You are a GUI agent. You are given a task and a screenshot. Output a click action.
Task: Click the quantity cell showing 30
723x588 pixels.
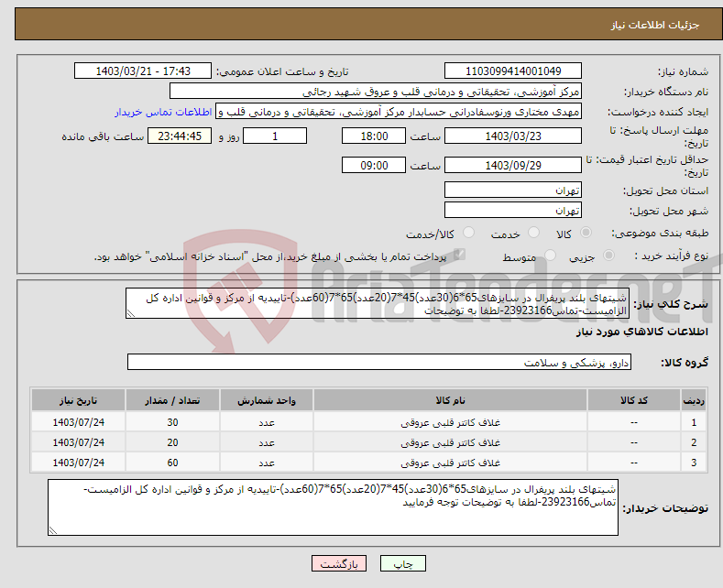[x=172, y=422]
